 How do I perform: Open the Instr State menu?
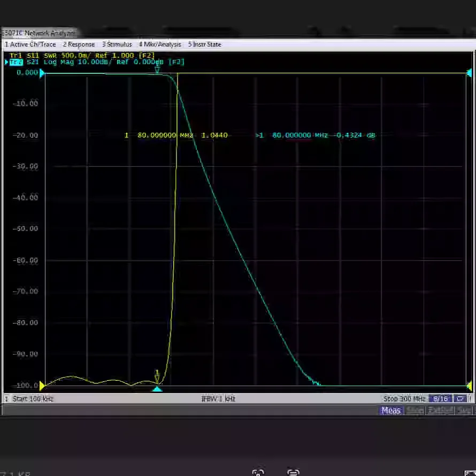205,44
